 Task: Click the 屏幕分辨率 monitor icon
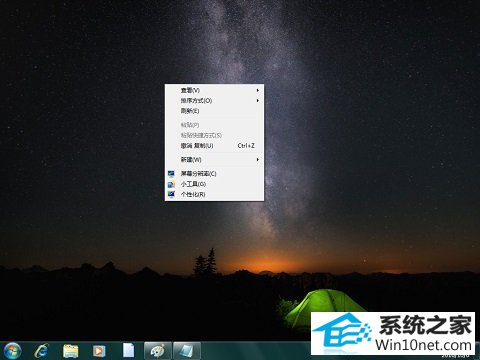171,174
